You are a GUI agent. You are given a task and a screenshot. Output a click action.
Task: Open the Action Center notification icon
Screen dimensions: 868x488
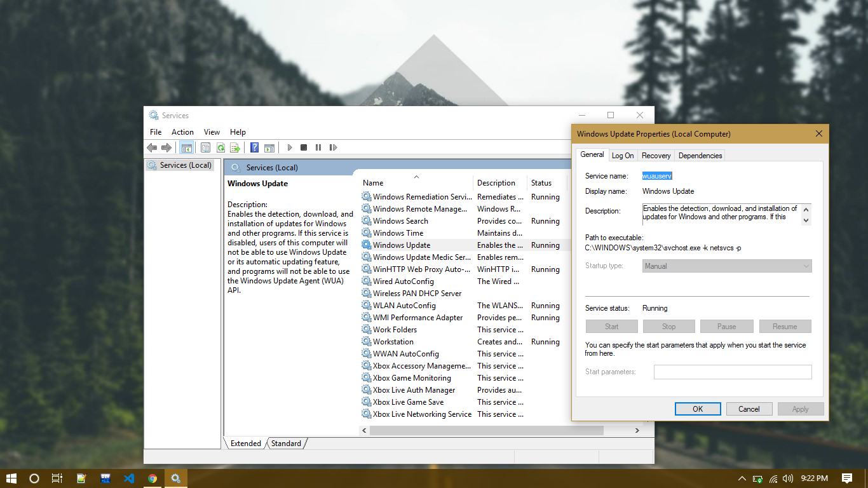(846, 478)
